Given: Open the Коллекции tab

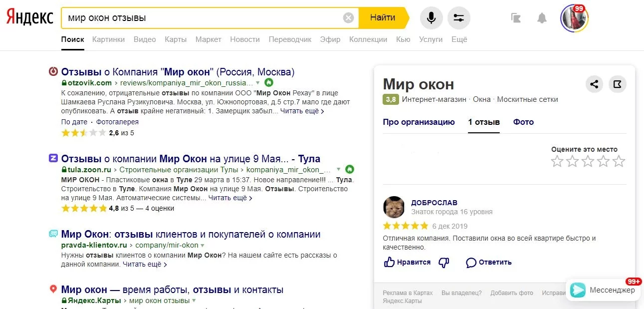Looking at the screenshot, I should pos(368,39).
